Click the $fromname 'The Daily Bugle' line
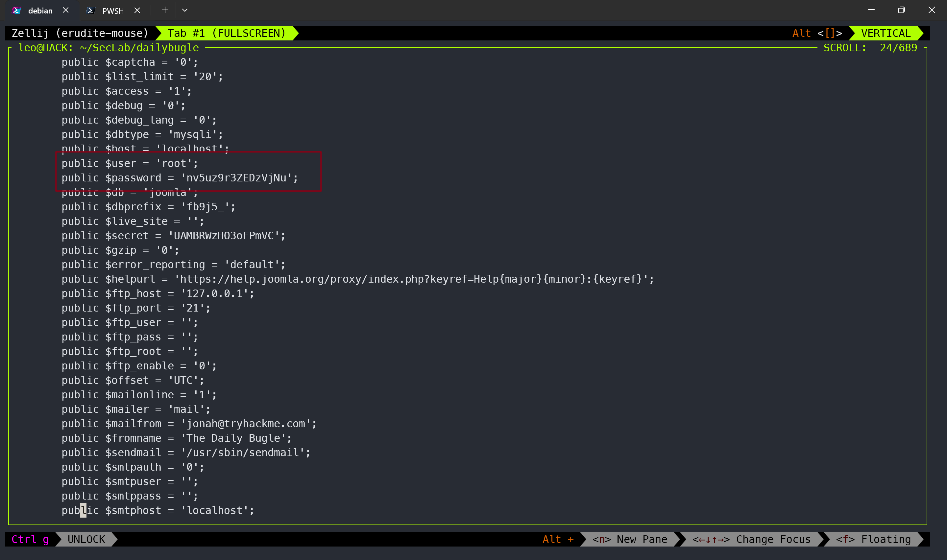947x560 pixels. coord(177,438)
